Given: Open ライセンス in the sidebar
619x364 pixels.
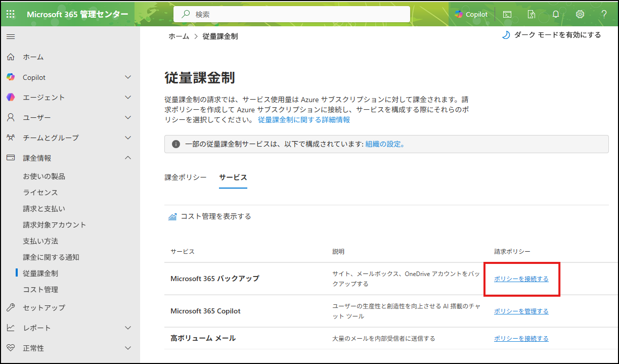Looking at the screenshot, I should (x=40, y=193).
